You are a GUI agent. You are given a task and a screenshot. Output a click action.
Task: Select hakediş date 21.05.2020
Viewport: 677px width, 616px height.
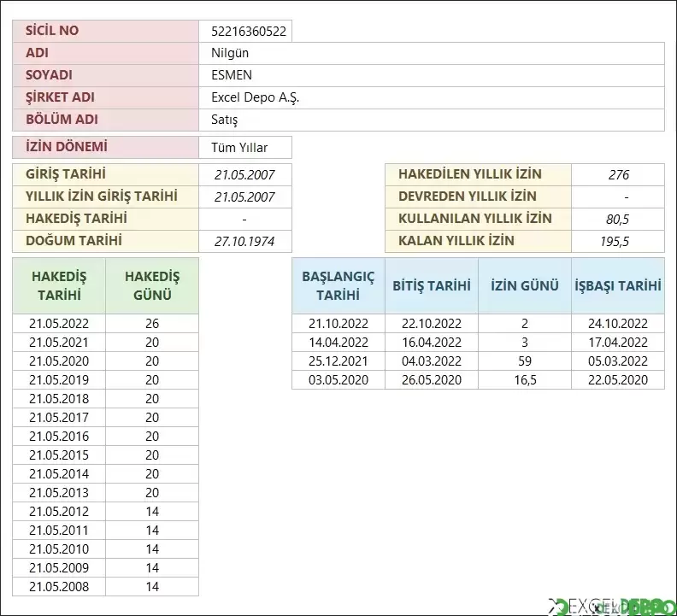59,361
